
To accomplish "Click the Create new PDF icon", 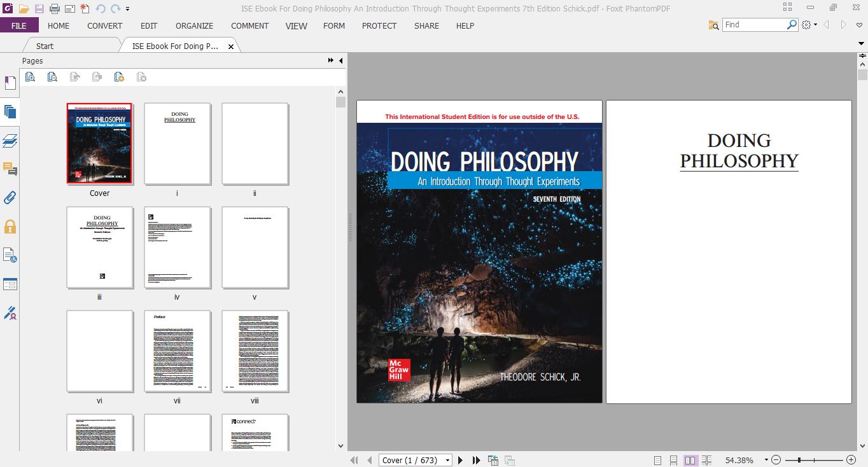I will pyautogui.click(x=85, y=8).
